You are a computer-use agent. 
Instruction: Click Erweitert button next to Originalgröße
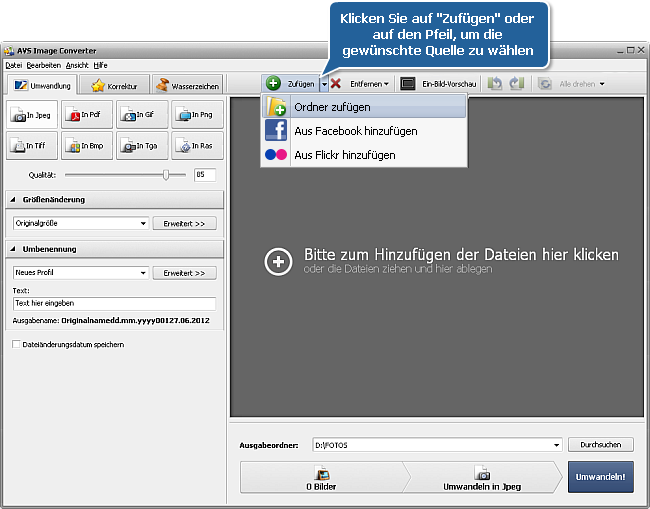pos(184,223)
